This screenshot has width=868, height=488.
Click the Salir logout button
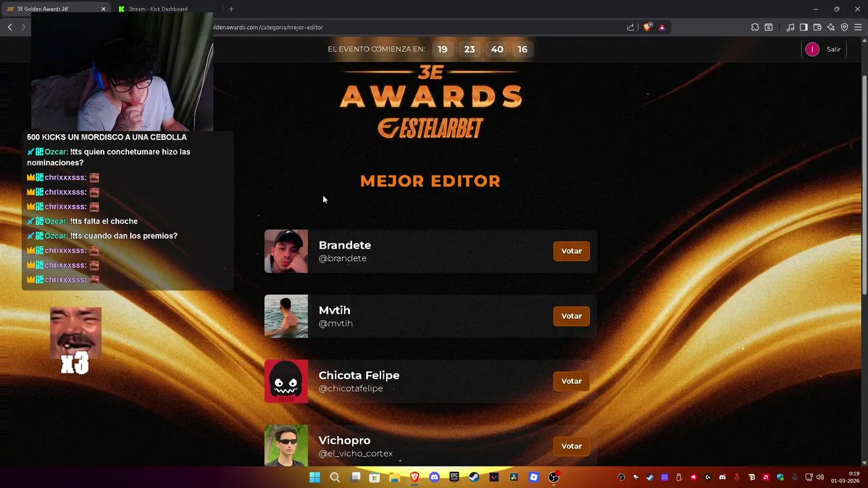click(833, 49)
